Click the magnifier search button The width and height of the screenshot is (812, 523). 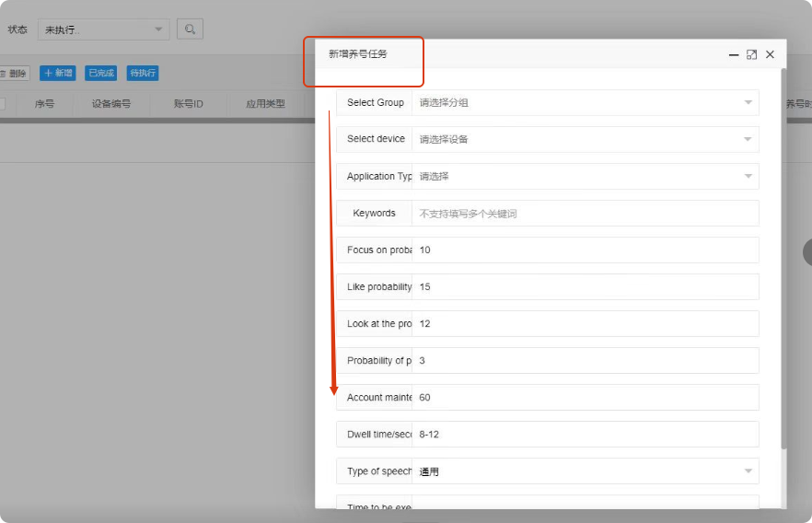[190, 29]
